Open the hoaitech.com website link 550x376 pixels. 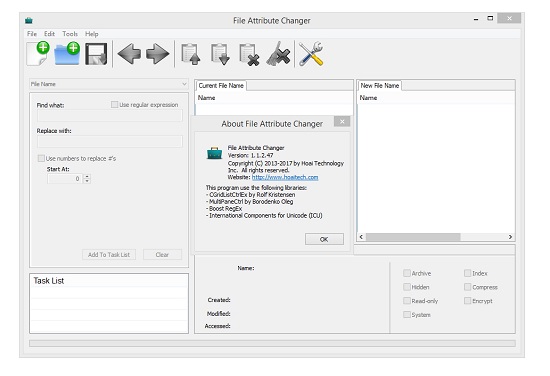pos(285,177)
